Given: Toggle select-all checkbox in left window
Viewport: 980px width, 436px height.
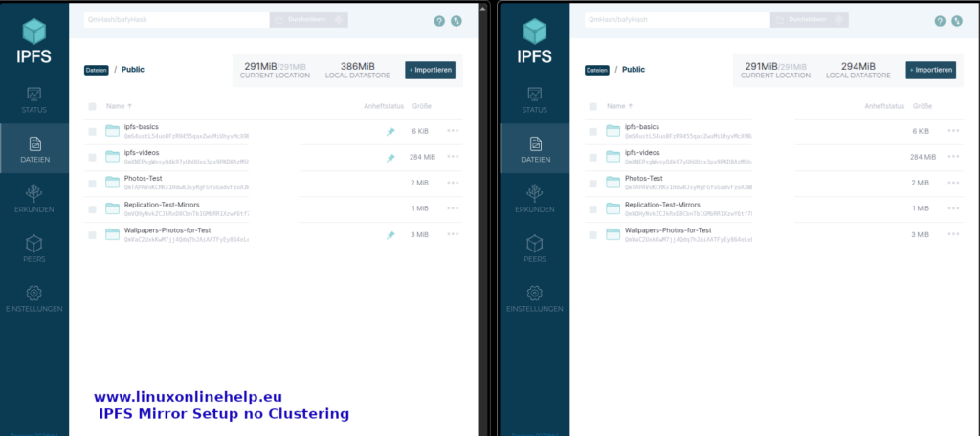Looking at the screenshot, I should (x=93, y=107).
